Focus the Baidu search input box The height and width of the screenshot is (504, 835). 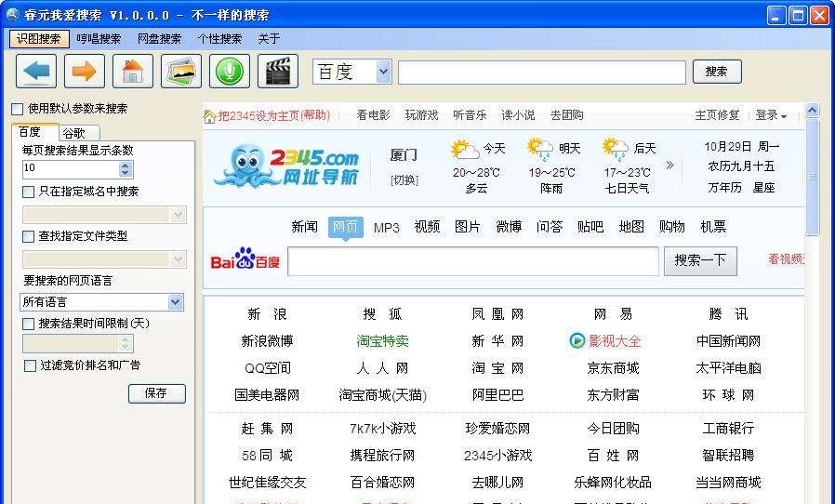click(x=473, y=261)
